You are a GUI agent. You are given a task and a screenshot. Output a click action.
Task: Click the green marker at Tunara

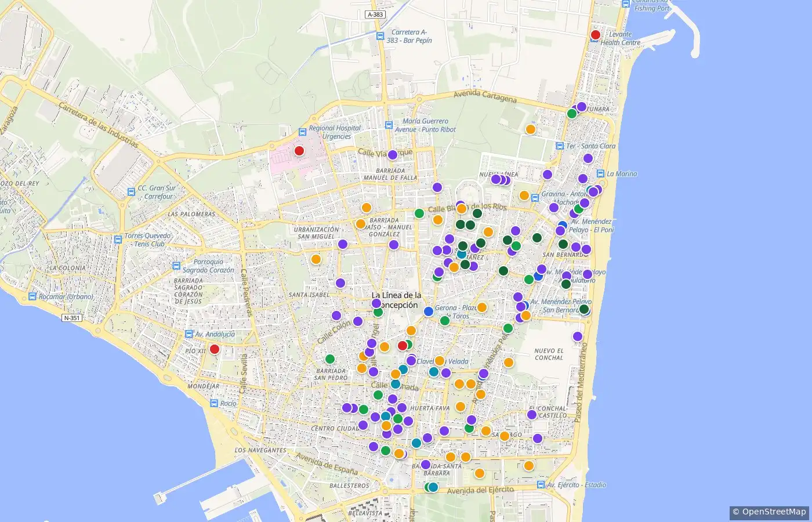click(572, 114)
